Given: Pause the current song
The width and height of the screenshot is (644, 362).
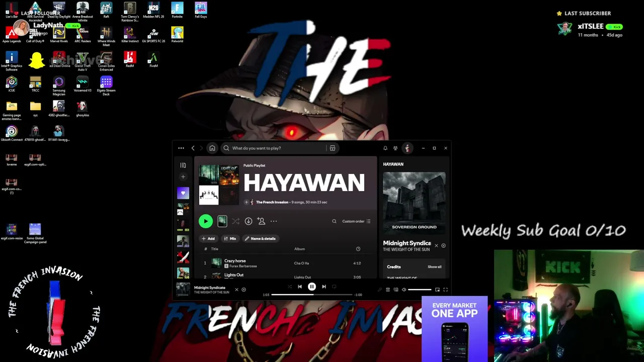Looking at the screenshot, I should (312, 287).
